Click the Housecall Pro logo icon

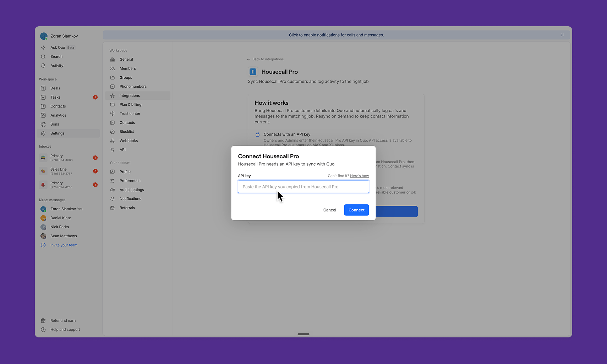253,72
